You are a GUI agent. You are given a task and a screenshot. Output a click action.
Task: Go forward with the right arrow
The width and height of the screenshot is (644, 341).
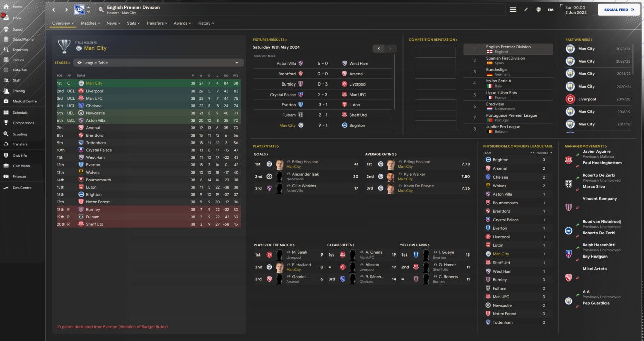click(66, 10)
